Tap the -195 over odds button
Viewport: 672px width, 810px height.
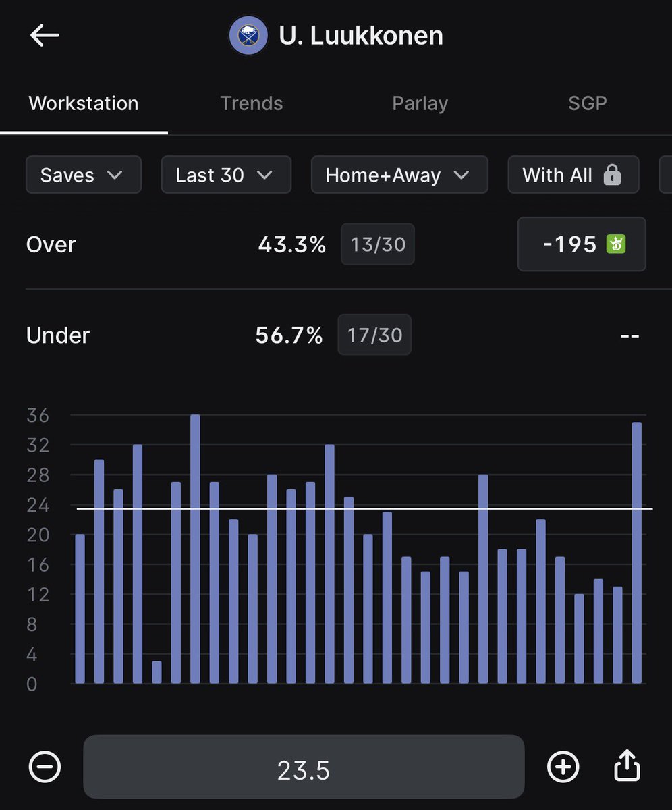pyautogui.click(x=582, y=244)
